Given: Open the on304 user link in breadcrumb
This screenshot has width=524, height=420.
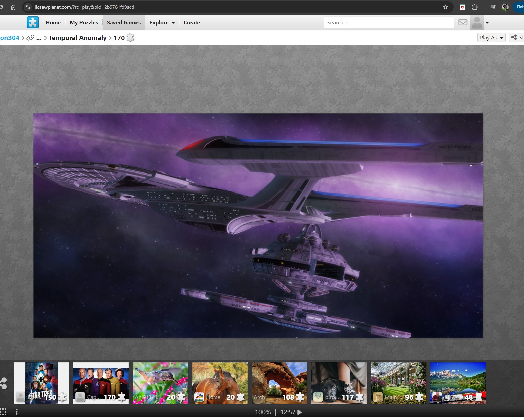Looking at the screenshot, I should point(10,38).
